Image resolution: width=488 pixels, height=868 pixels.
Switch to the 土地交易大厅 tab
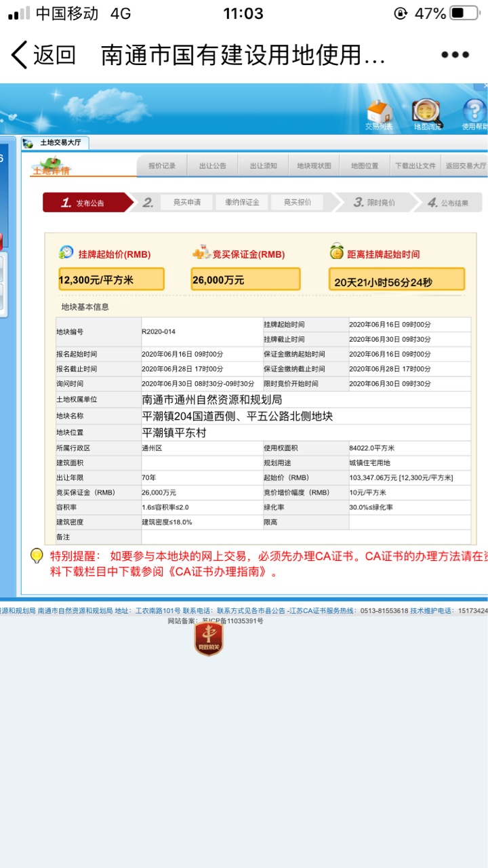(56, 143)
